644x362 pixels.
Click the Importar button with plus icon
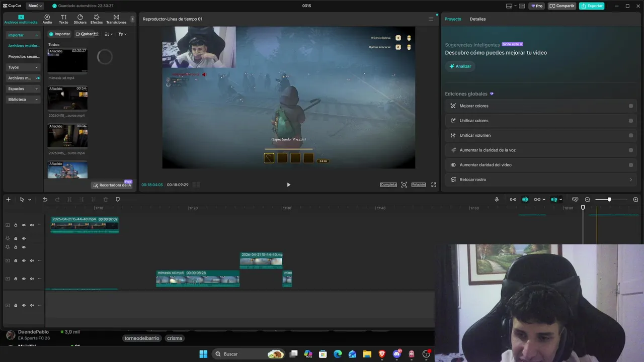tap(60, 34)
